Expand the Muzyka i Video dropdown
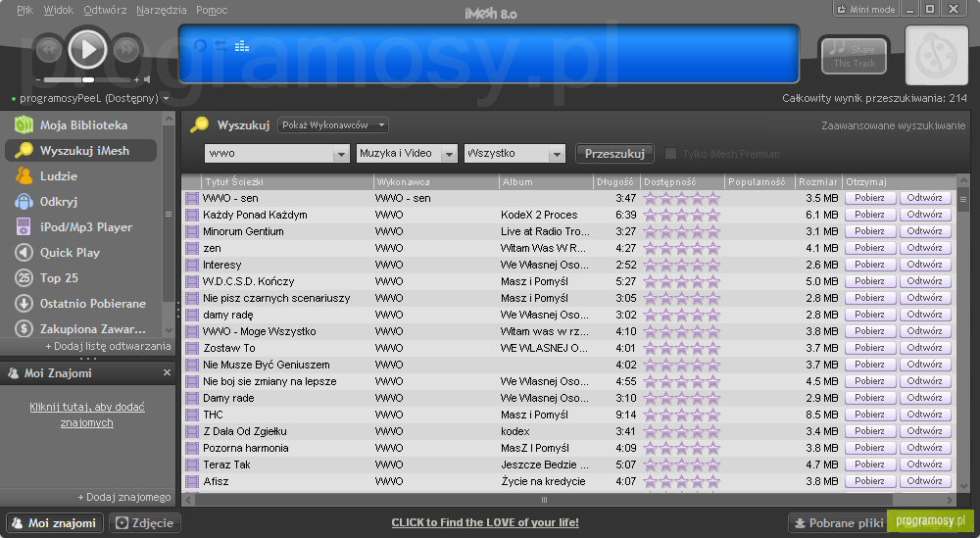The image size is (980, 538). [x=407, y=153]
